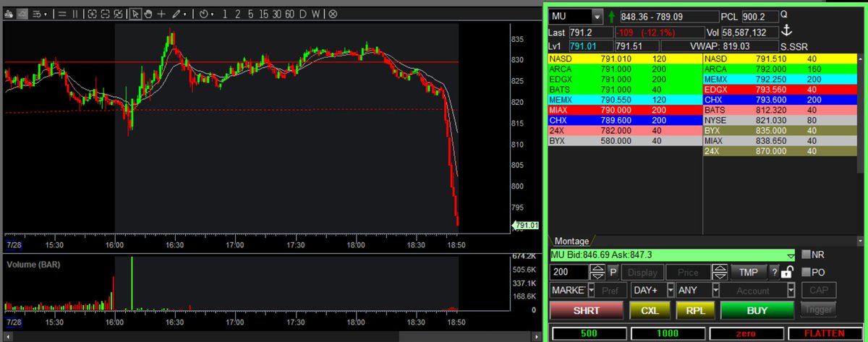The height and width of the screenshot is (342, 868).
Task: Open the MU symbol dropdown
Action: 597,16
